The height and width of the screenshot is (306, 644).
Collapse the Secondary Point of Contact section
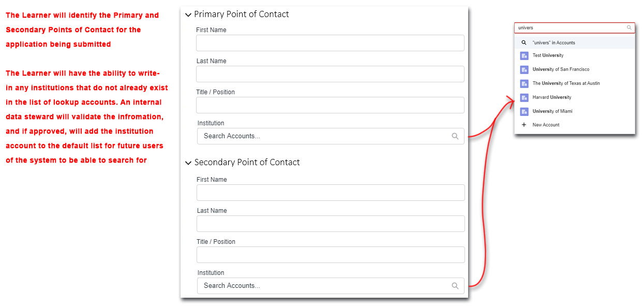point(188,163)
